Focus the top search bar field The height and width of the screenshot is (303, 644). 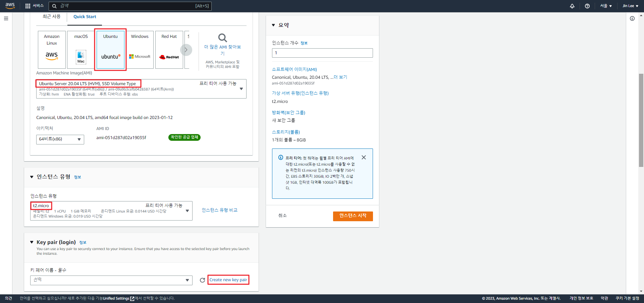[x=130, y=6]
